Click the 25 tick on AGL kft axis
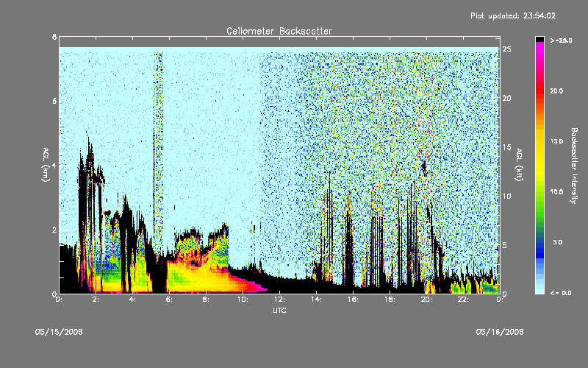Image resolution: width=588 pixels, height=368 pixels. pos(506,49)
